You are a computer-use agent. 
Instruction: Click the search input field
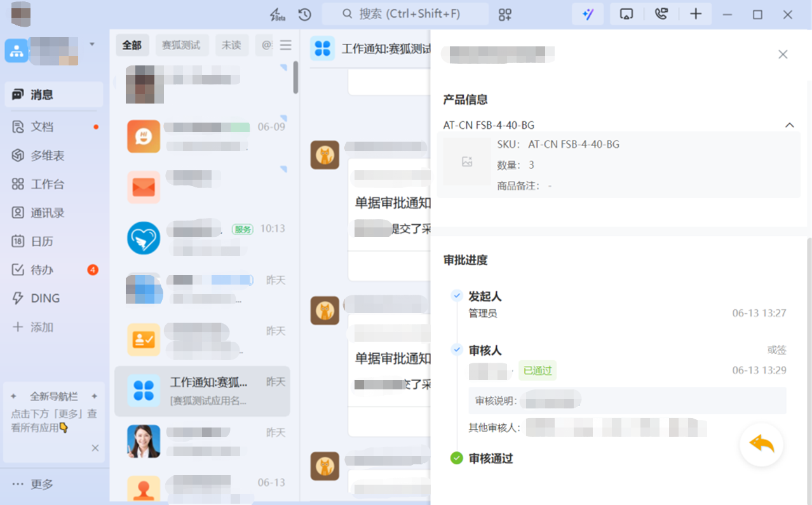(x=407, y=14)
